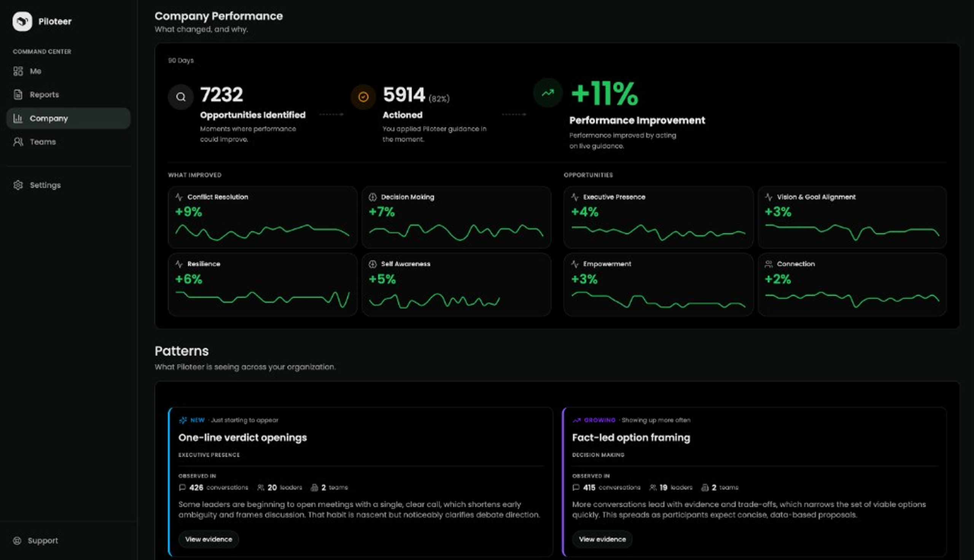This screenshot has width=974, height=560.
Task: Click the Company Performance heading
Action: click(219, 16)
